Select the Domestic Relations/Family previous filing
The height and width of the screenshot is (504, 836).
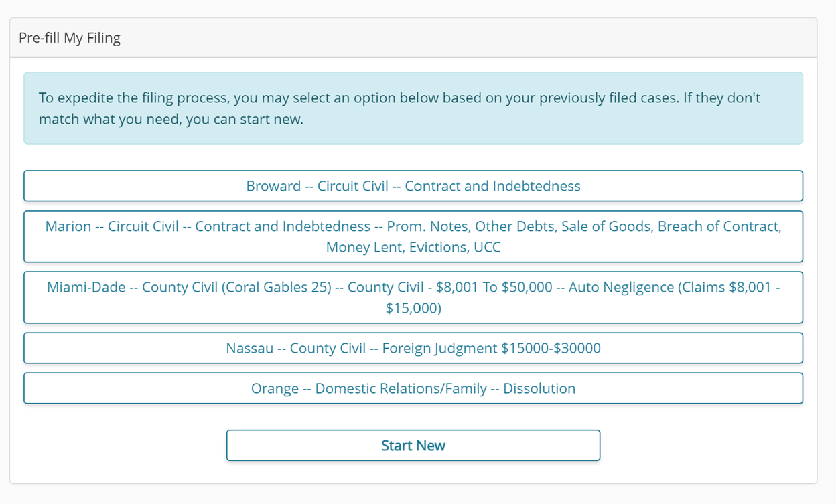(413, 388)
